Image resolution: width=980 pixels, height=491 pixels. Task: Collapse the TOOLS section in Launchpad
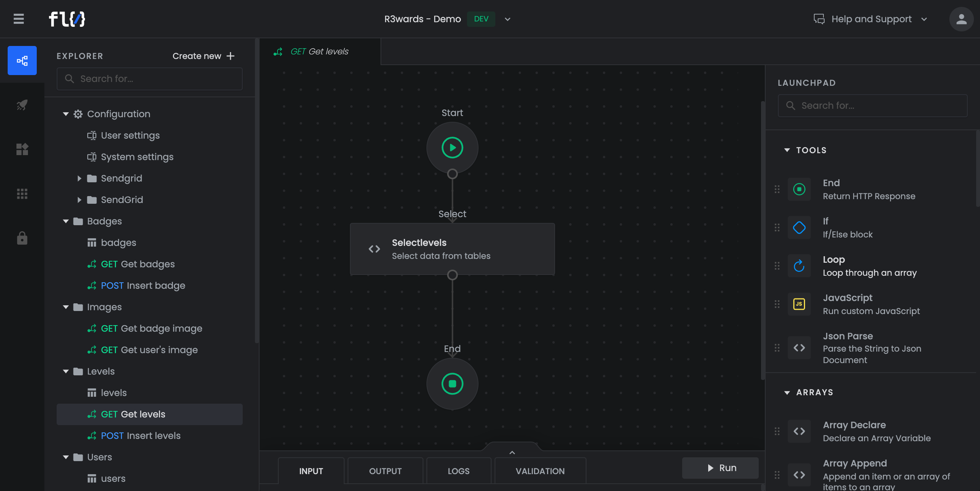(787, 150)
